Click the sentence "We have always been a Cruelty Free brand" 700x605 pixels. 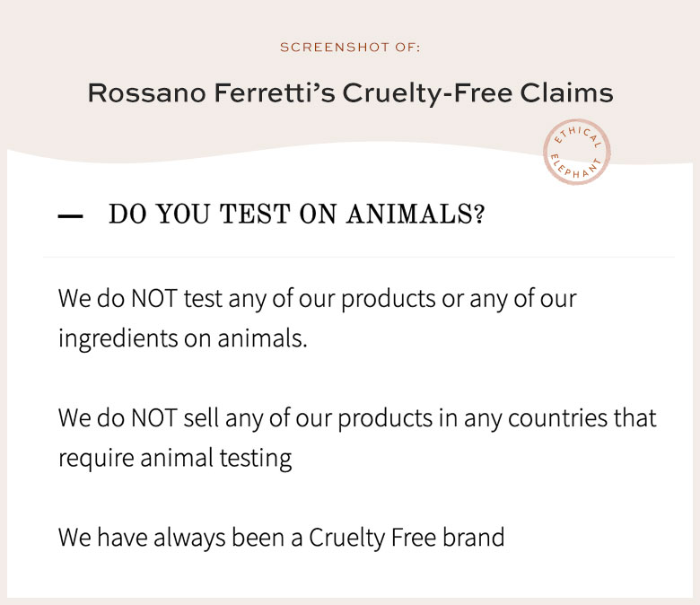click(281, 538)
